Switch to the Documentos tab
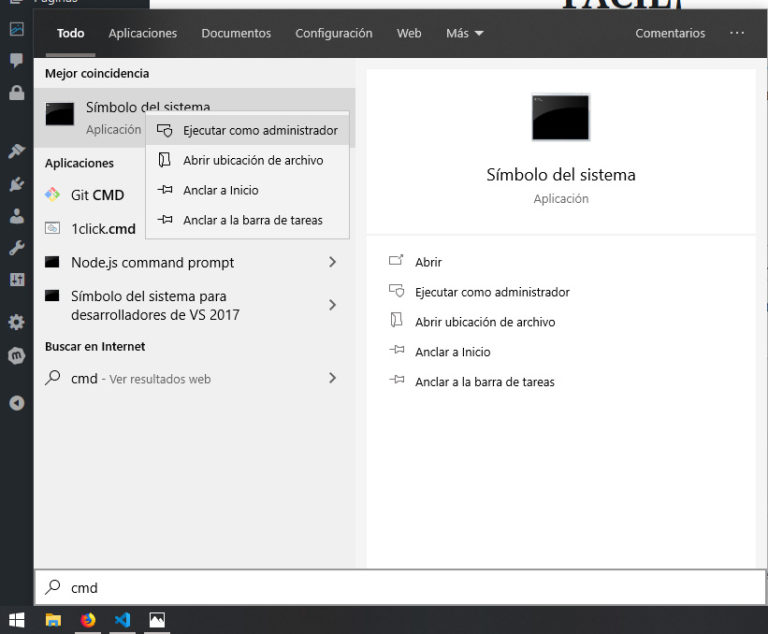This screenshot has height=634, width=768. tap(236, 33)
